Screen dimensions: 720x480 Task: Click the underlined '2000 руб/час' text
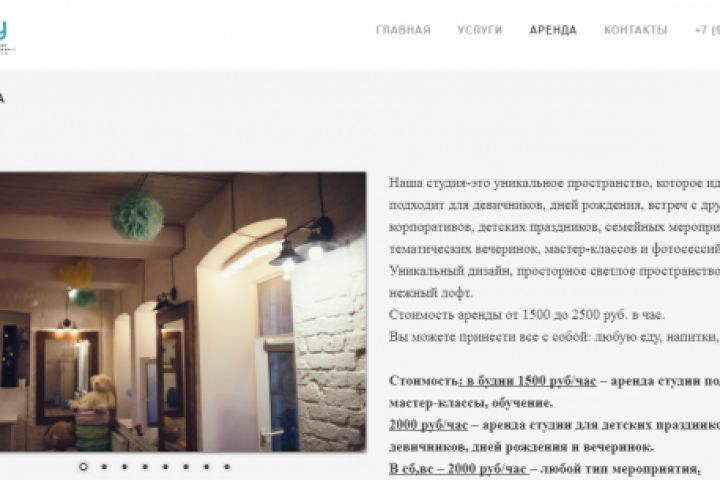[x=428, y=425]
